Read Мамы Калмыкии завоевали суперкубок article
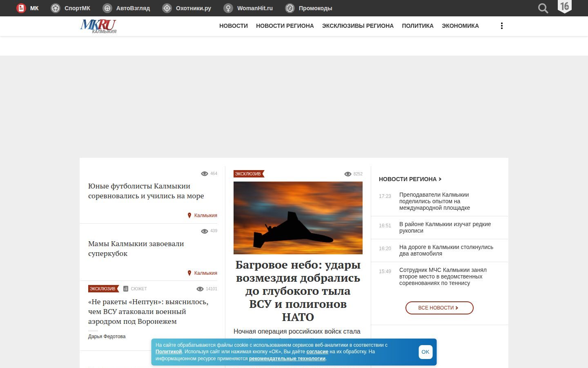 (x=136, y=249)
